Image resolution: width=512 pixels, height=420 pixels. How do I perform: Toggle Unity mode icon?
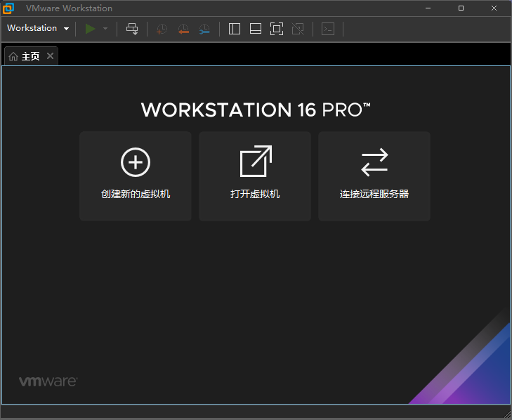point(298,29)
